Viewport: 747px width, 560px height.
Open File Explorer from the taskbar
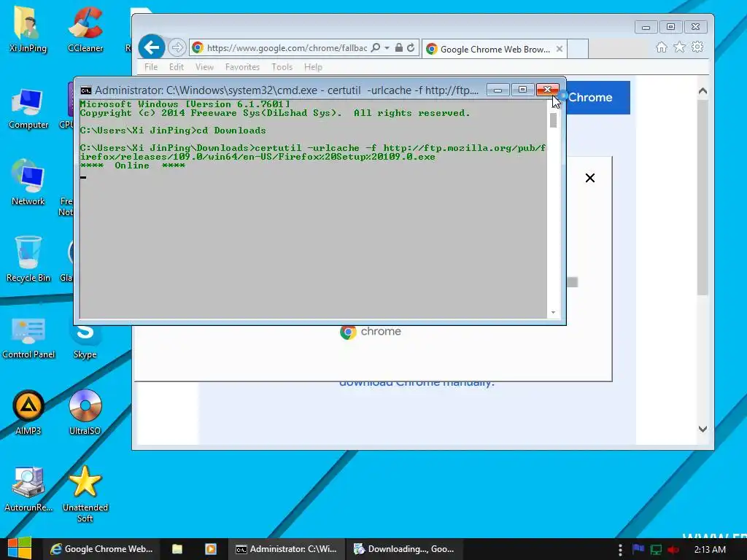[177, 549]
